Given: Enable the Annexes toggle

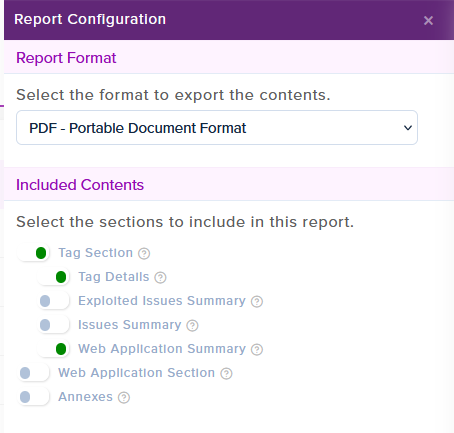Looking at the screenshot, I should coord(33,397).
